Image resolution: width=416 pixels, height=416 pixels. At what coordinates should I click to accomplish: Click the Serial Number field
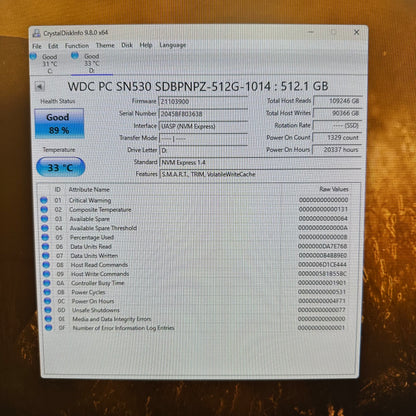pyautogui.click(x=203, y=114)
